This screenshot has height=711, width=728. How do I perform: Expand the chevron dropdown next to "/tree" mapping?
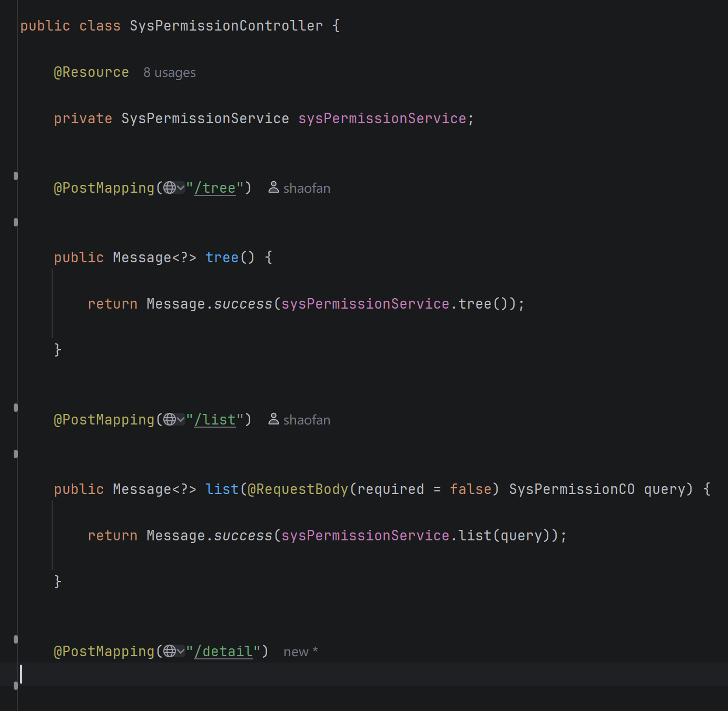tap(181, 188)
